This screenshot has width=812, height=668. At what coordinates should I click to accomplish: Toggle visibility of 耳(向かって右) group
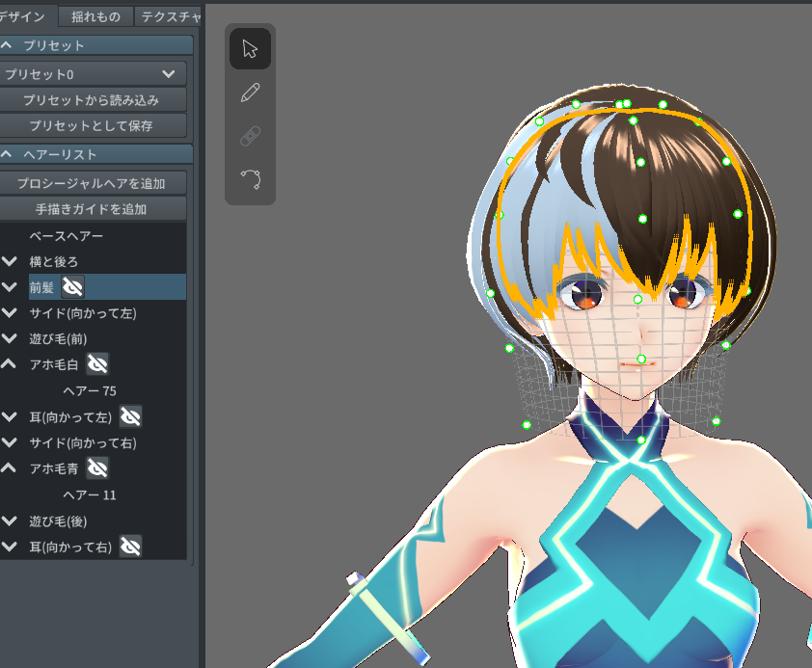[x=131, y=547]
